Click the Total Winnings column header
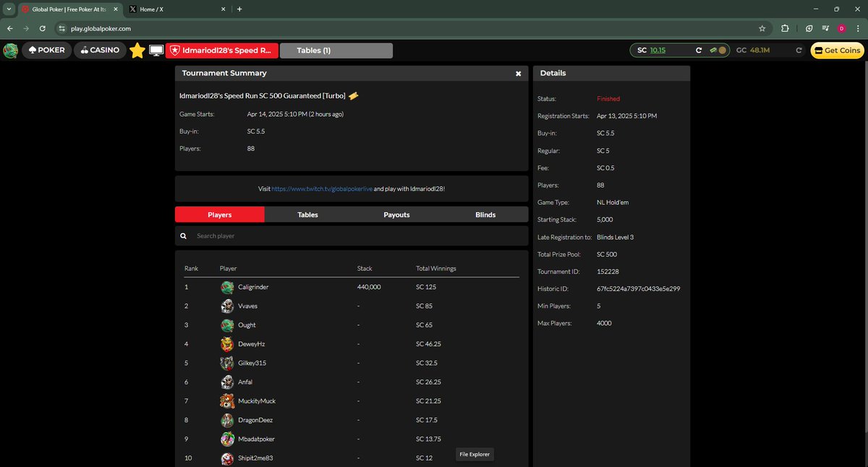868x467 pixels. (x=436, y=269)
